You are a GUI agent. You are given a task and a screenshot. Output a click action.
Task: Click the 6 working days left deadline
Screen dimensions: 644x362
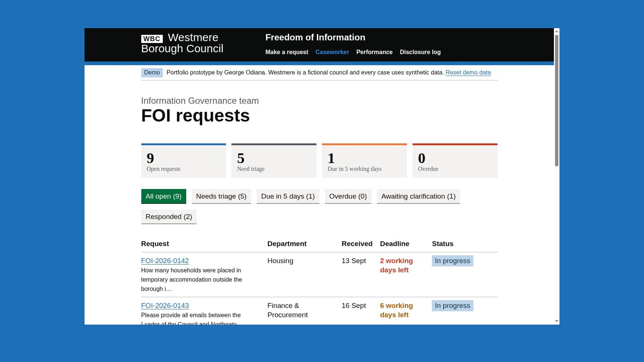point(396,310)
